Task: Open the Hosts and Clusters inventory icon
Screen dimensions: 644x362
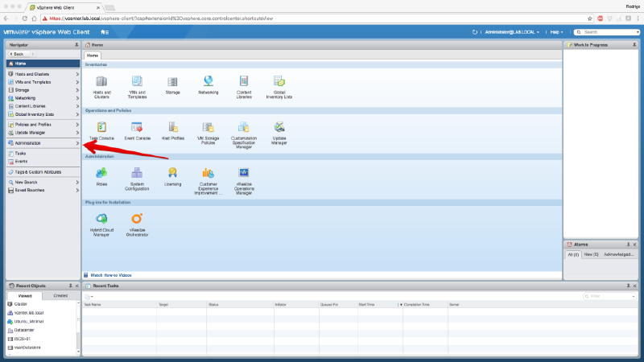Action: (x=101, y=82)
